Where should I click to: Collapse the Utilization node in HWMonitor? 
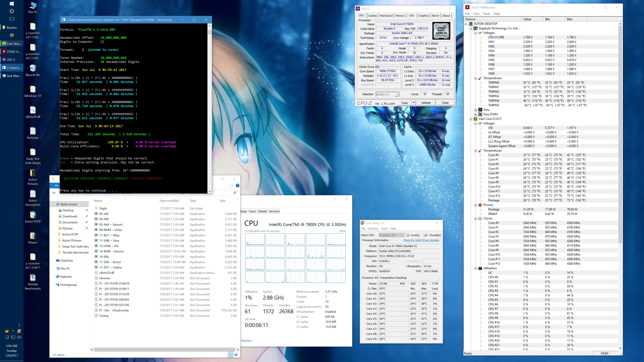click(x=475, y=268)
